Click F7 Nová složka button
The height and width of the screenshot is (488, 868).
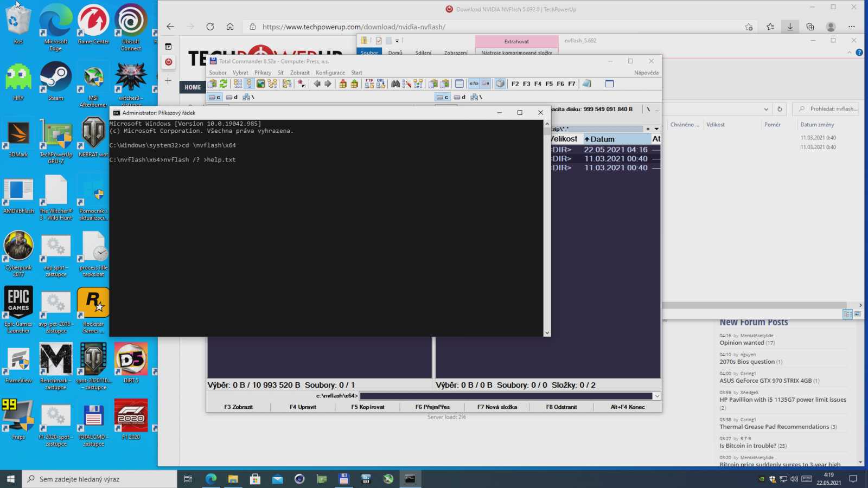pos(497,407)
